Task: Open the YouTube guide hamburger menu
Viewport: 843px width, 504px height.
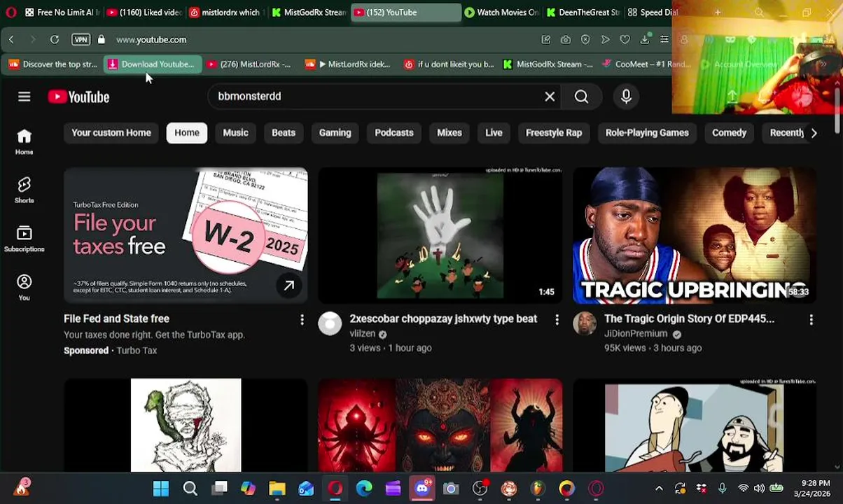Action: click(25, 97)
